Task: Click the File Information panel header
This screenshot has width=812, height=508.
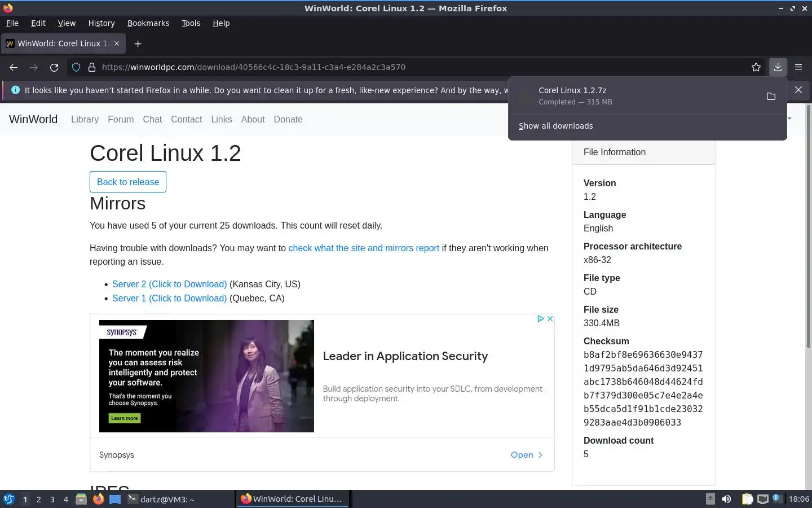Action: click(643, 152)
